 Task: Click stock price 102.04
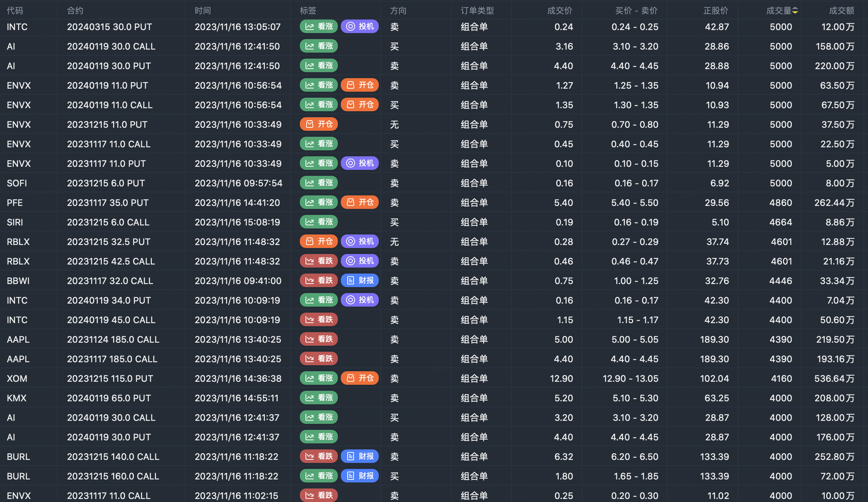(714, 378)
